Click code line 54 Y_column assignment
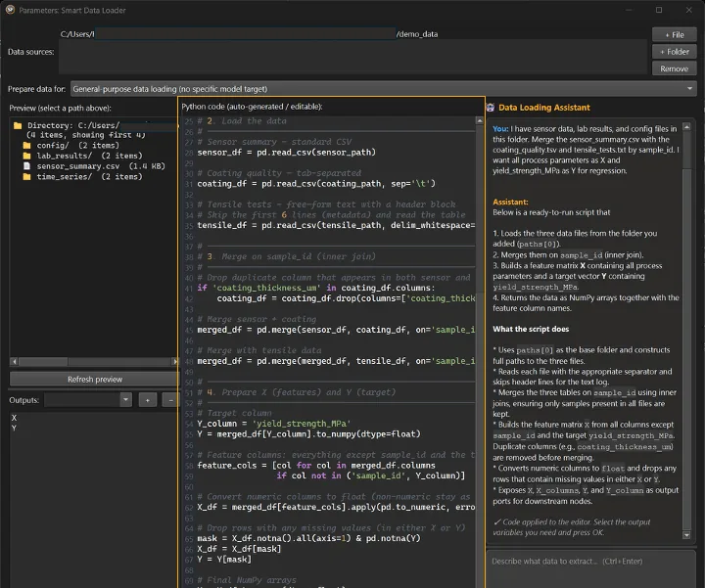This screenshot has height=588, width=705. tap(274, 424)
